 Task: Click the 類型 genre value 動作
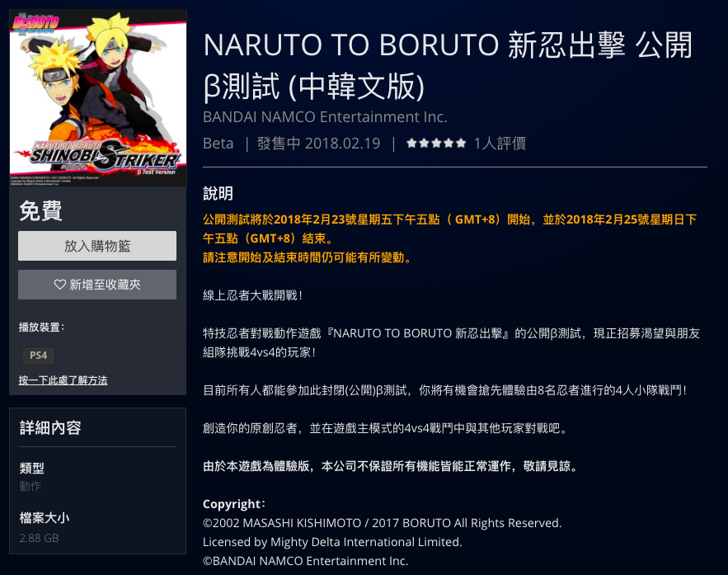(31, 486)
